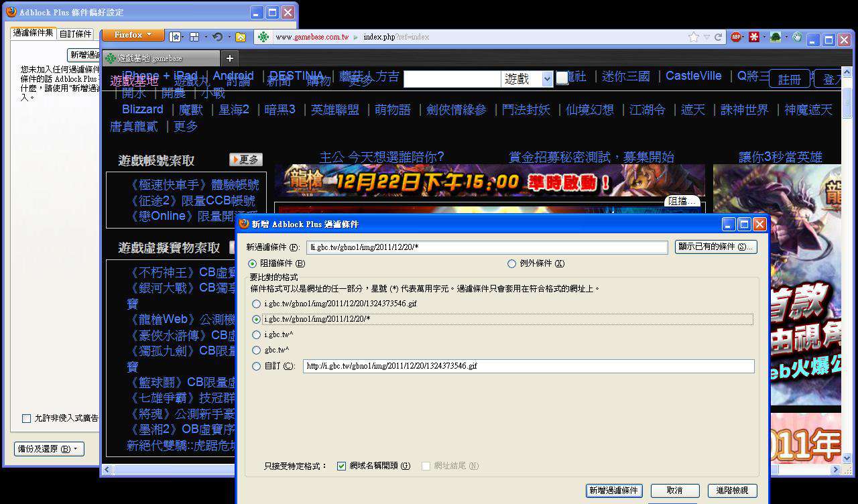Open the 暗黑3 site menu link
The width and height of the screenshot is (858, 504).
point(280,109)
